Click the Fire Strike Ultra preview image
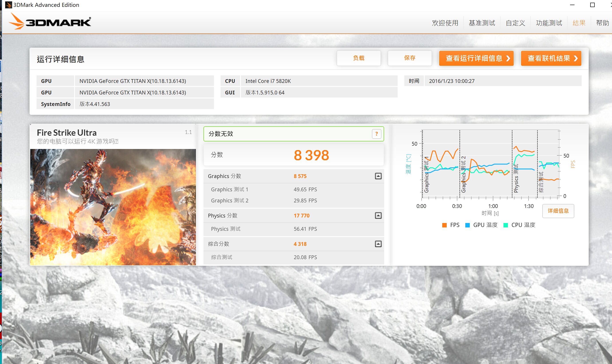The width and height of the screenshot is (612, 364). (x=113, y=207)
